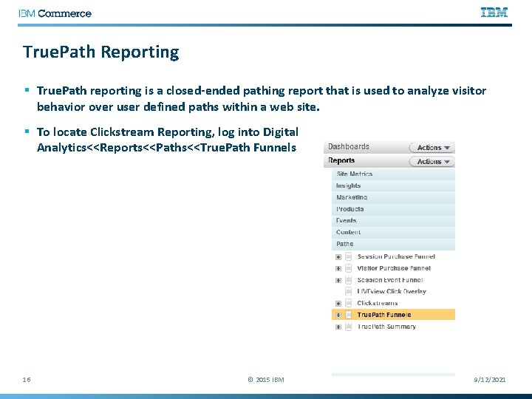532x399 pixels.
Task: Click the TruePath Summary document icon
Action: click(349, 327)
